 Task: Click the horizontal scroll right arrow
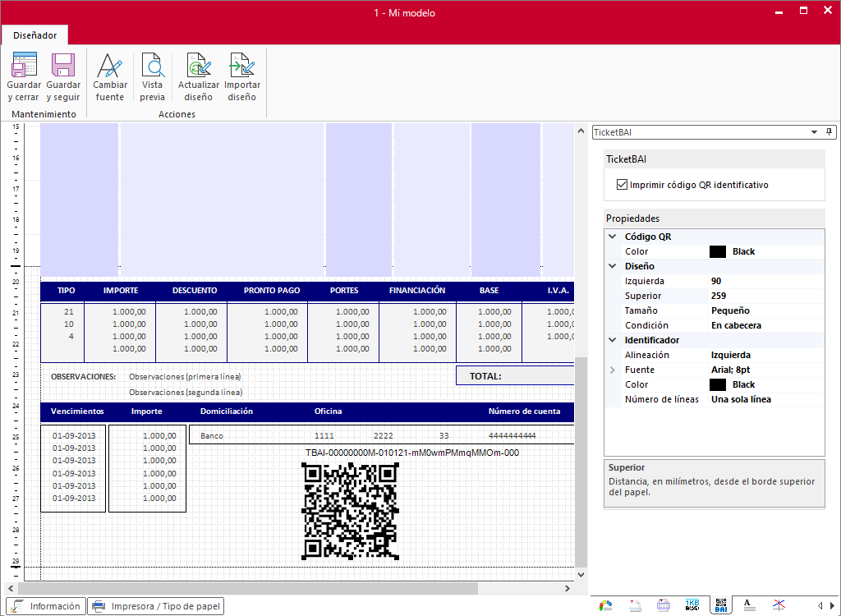[568, 589]
